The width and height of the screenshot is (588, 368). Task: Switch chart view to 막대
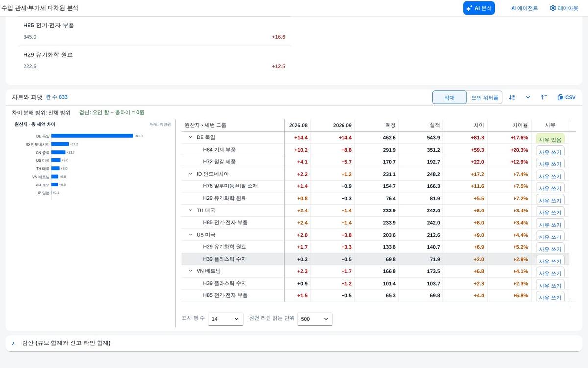pos(449,98)
